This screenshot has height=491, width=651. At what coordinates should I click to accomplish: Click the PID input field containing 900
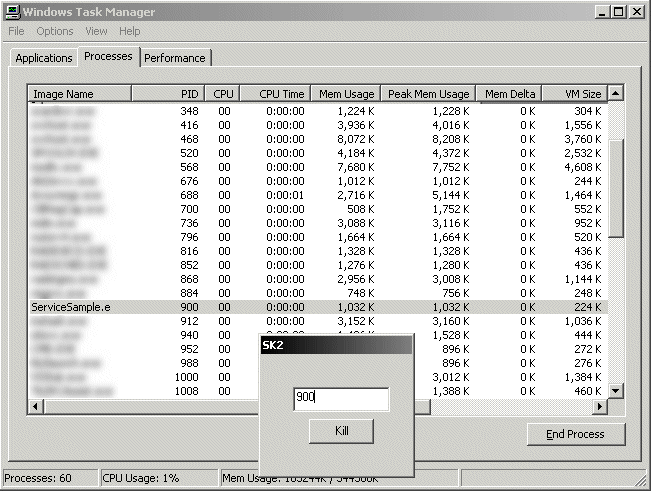click(x=341, y=397)
